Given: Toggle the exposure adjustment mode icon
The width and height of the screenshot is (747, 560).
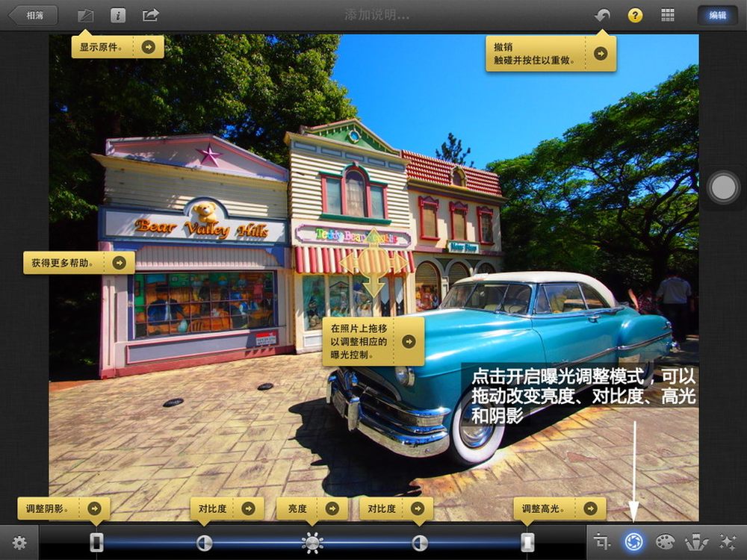Looking at the screenshot, I should click(x=634, y=542).
